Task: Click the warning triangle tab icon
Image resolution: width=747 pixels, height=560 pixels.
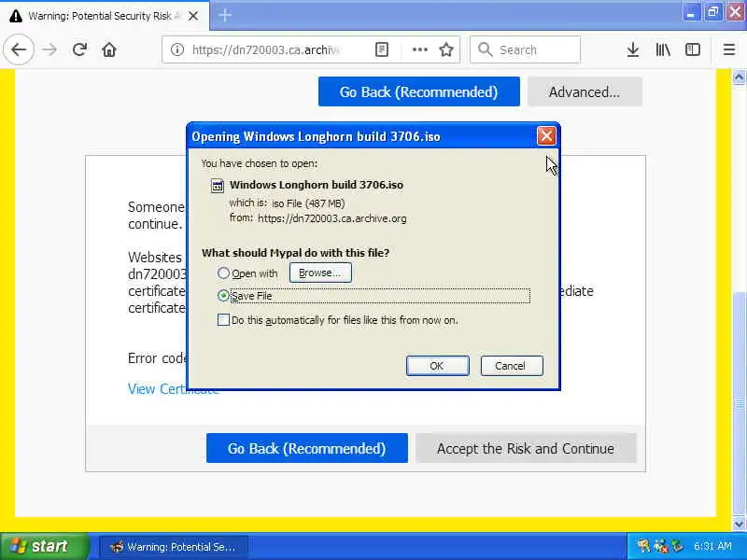Action: point(16,16)
